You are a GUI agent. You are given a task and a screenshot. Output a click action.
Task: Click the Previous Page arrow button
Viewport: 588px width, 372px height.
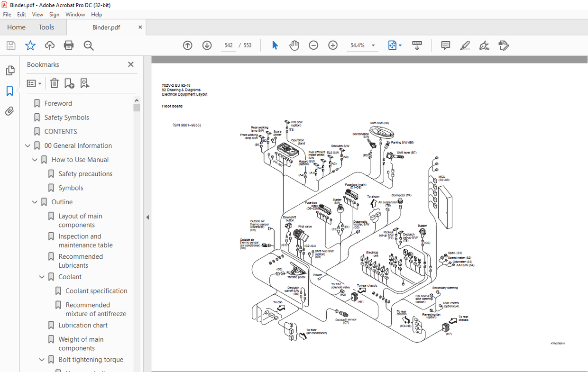pyautogui.click(x=187, y=45)
